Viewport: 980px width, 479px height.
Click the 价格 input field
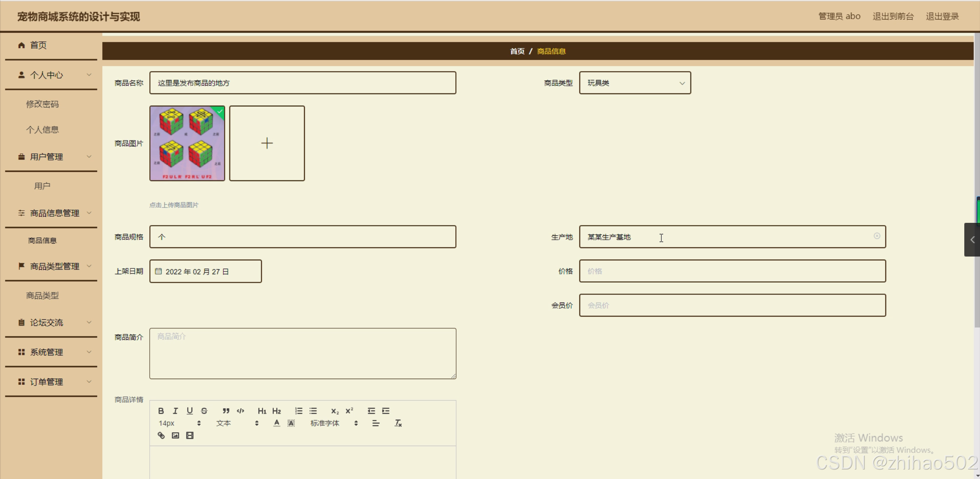tap(732, 271)
